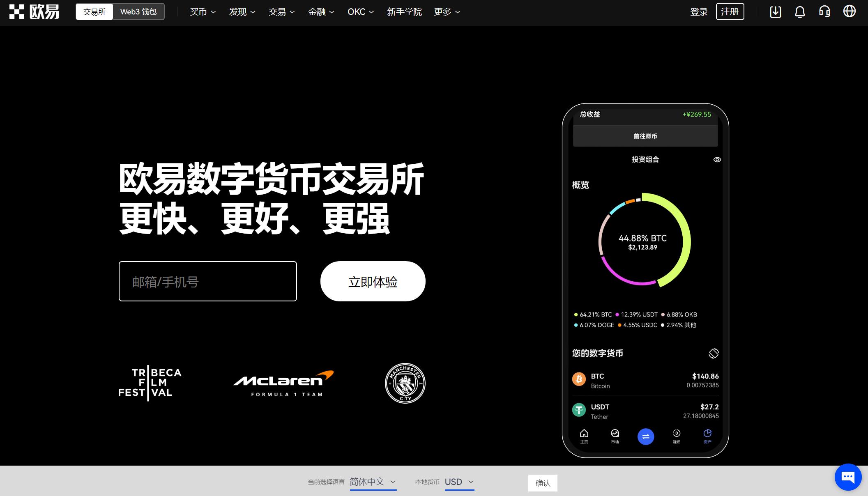Click the 交易所 tab
The image size is (868, 496).
click(95, 11)
